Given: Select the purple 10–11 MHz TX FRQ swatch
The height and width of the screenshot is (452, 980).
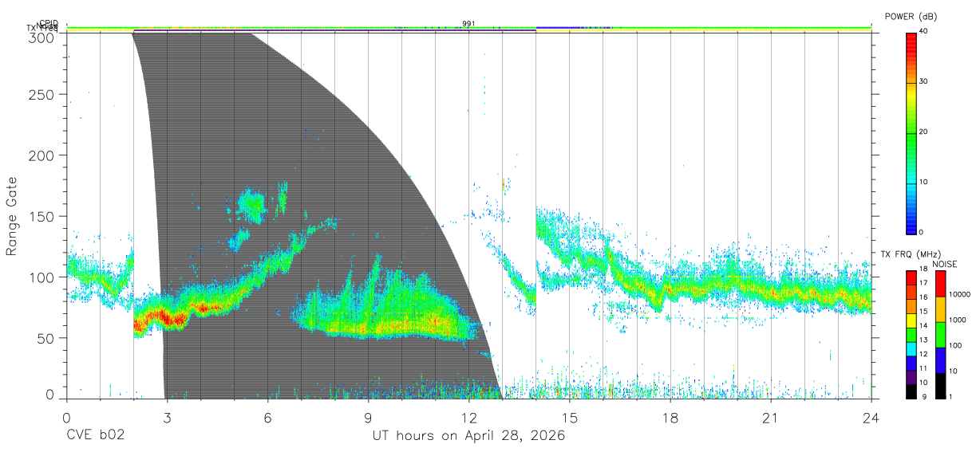Looking at the screenshot, I should 911,376.
